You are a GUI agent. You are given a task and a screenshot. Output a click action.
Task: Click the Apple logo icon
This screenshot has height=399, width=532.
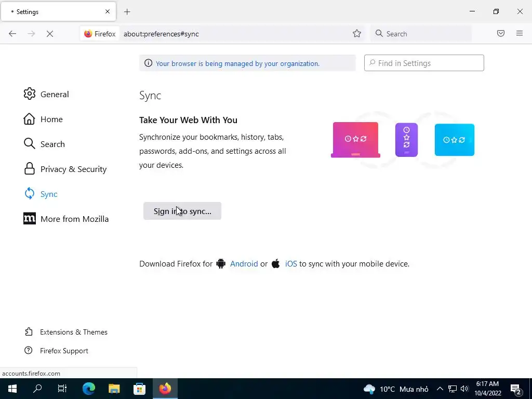point(276,263)
